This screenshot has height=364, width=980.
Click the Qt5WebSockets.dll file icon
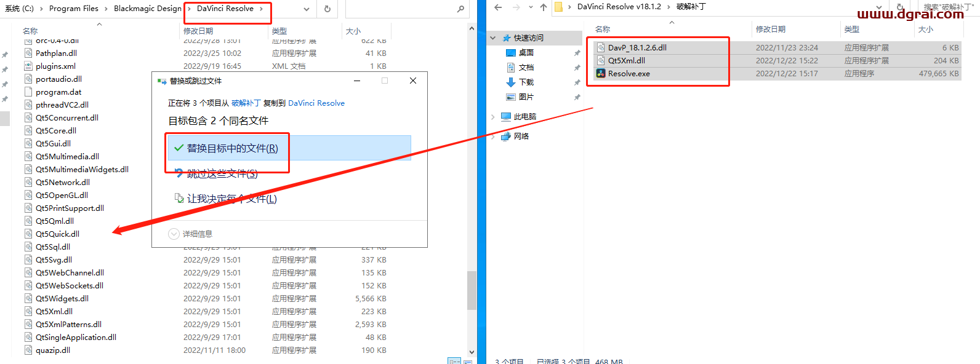(28, 285)
